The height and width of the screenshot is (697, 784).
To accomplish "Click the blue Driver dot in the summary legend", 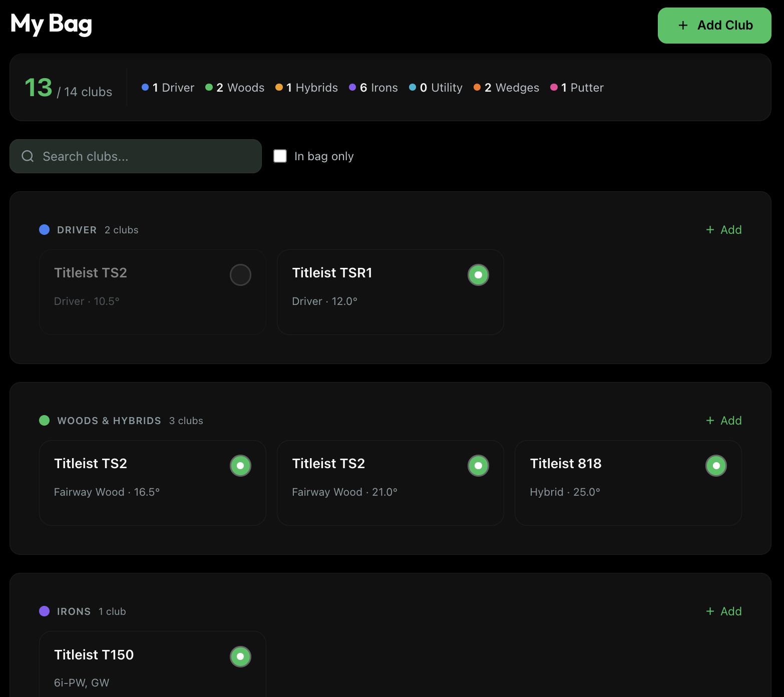I will [145, 87].
